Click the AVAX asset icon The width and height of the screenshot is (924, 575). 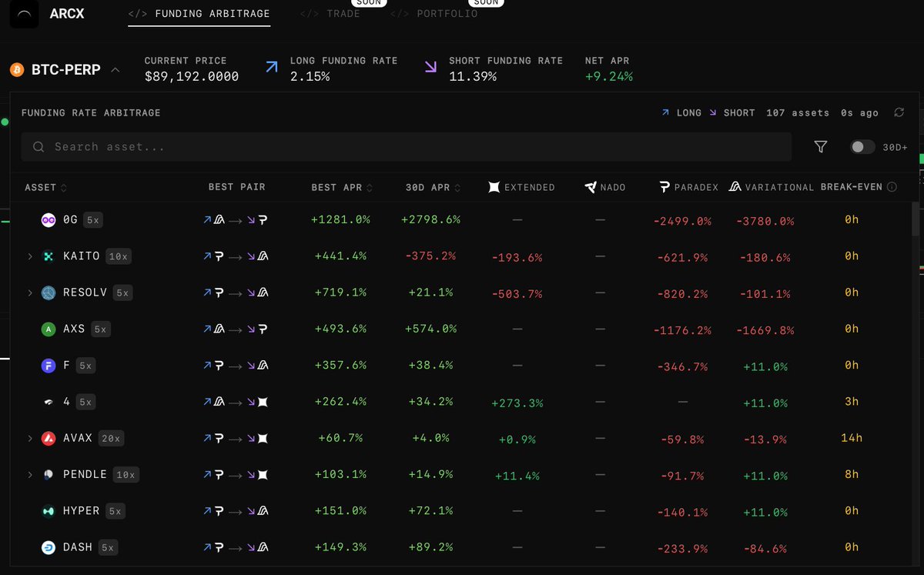(49, 438)
